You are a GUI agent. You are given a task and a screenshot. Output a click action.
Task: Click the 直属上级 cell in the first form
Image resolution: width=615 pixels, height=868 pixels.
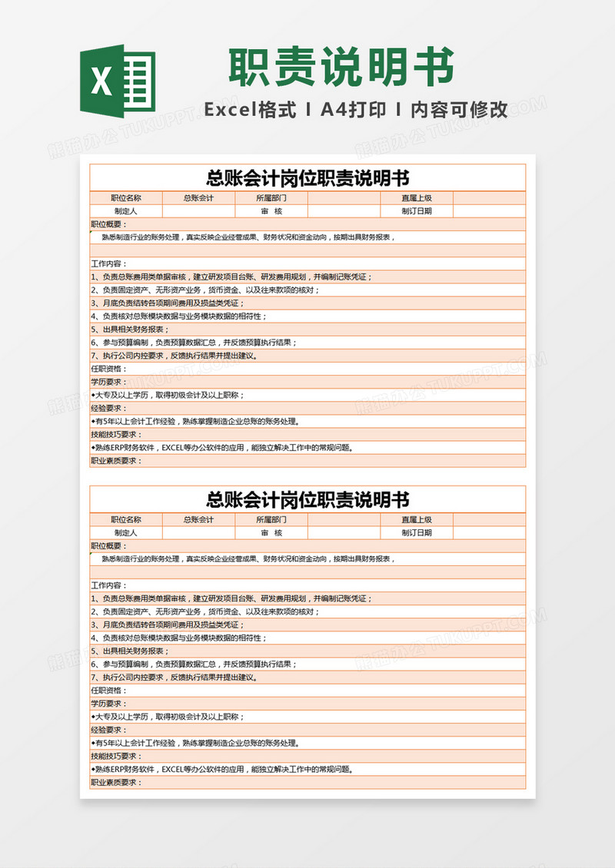(x=417, y=198)
